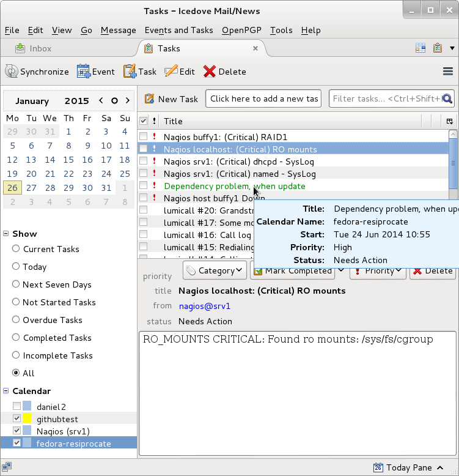Click the Task toolbar icon
The height and width of the screenshot is (476, 459).
click(x=130, y=72)
